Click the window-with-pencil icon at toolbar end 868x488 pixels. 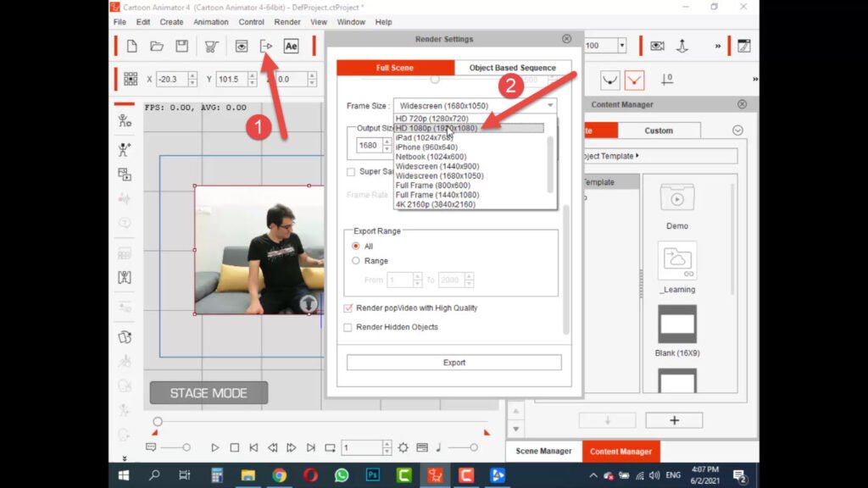click(x=744, y=46)
